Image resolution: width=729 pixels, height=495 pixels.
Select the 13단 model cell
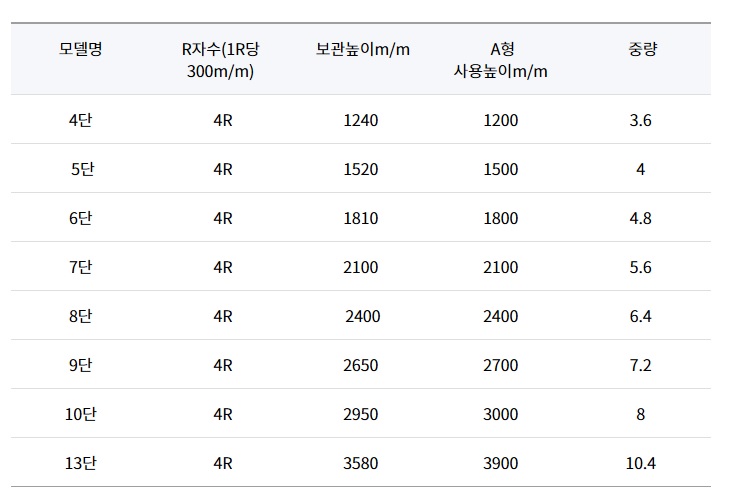point(80,463)
